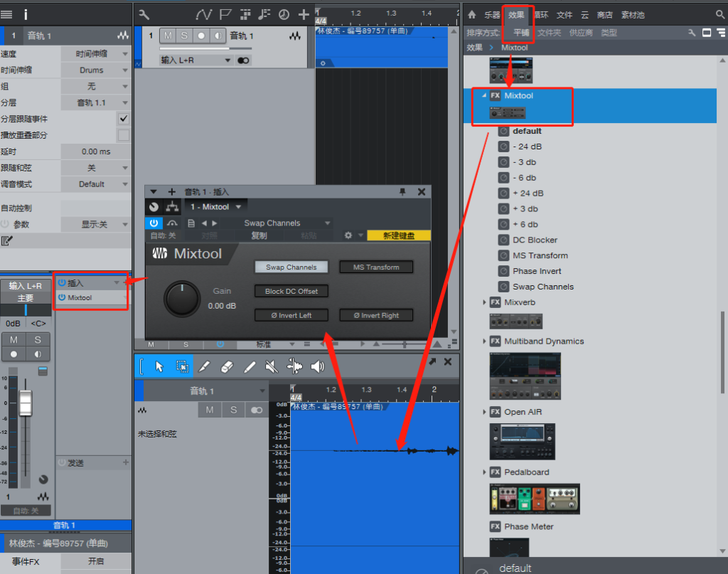Open the hamburger track list icon
728x574 pixels.
pyautogui.click(x=6, y=15)
